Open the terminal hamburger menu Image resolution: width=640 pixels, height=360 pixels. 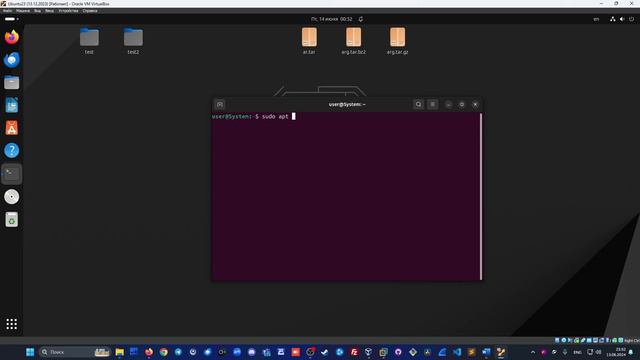click(x=433, y=104)
